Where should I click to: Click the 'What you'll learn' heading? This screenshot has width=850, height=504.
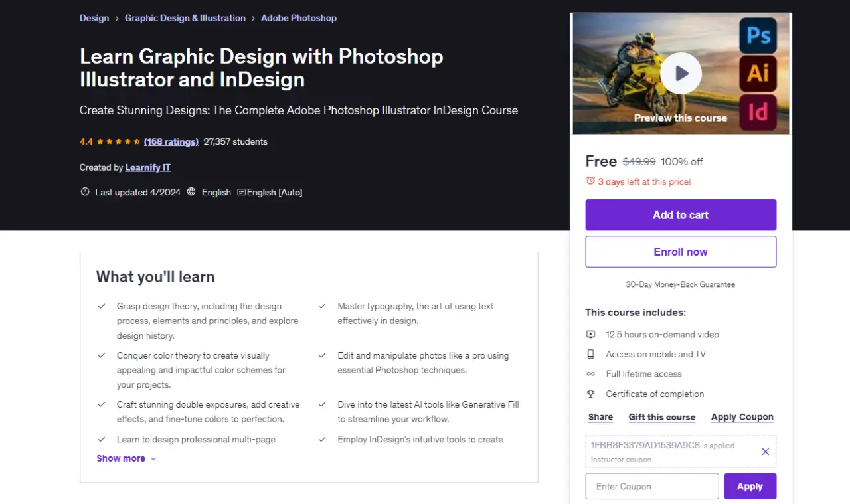[155, 276]
